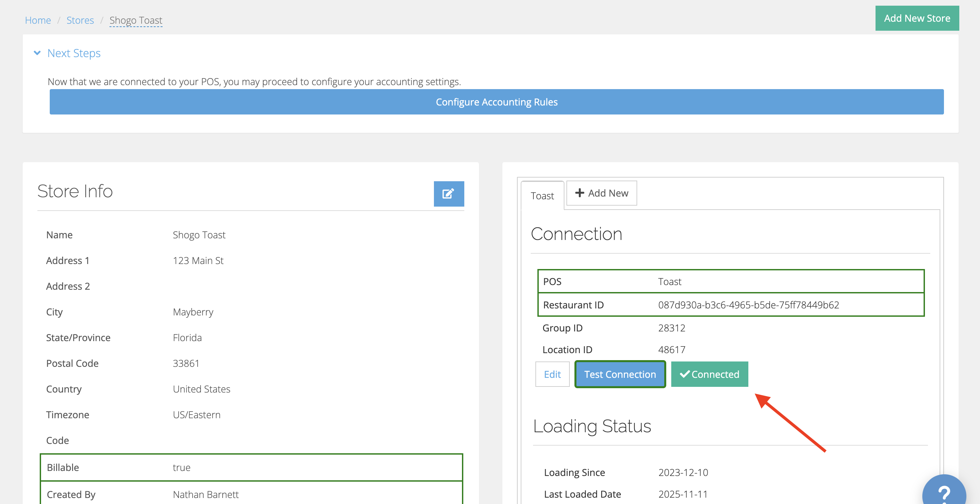The image size is (980, 504).
Task: Click Configure Accounting Rules
Action: point(496,101)
